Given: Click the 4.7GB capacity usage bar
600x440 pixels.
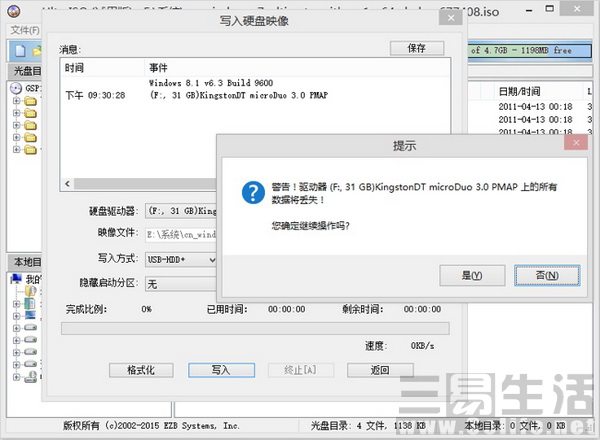Looking at the screenshot, I should click(530, 51).
